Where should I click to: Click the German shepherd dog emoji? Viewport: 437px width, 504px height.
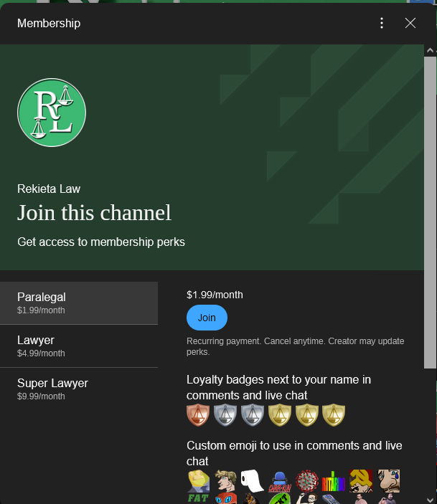253,498
